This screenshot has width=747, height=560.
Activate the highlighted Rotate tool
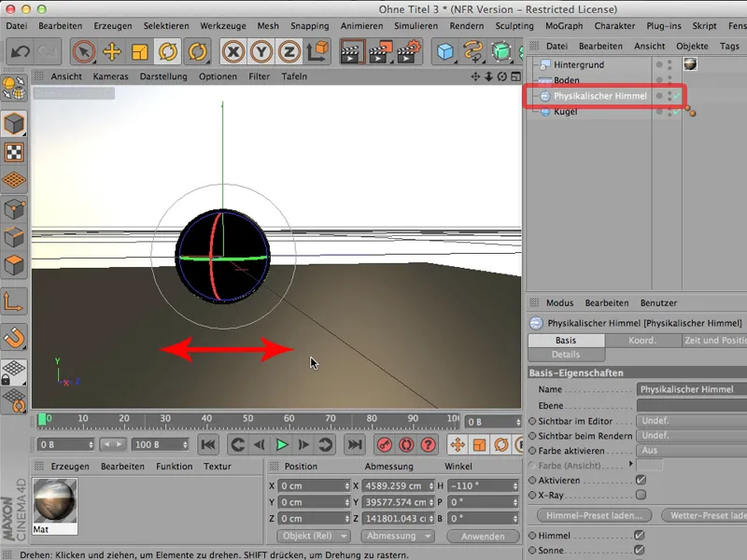[x=168, y=51]
